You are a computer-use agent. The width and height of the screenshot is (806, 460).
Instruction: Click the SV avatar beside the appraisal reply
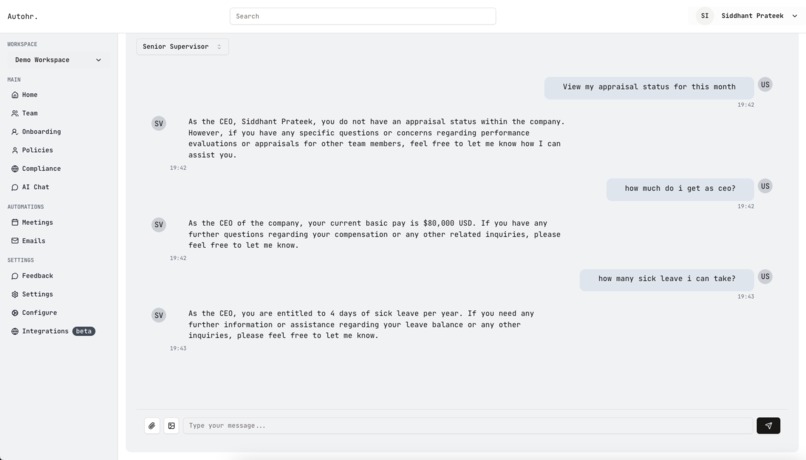coord(159,123)
